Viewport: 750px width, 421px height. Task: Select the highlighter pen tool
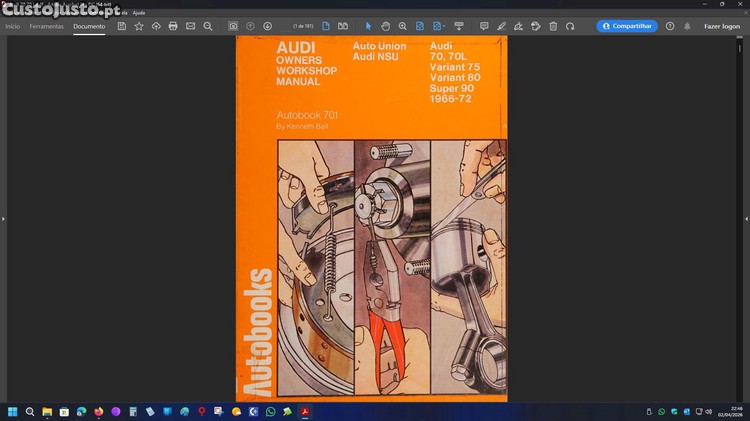coord(501,26)
